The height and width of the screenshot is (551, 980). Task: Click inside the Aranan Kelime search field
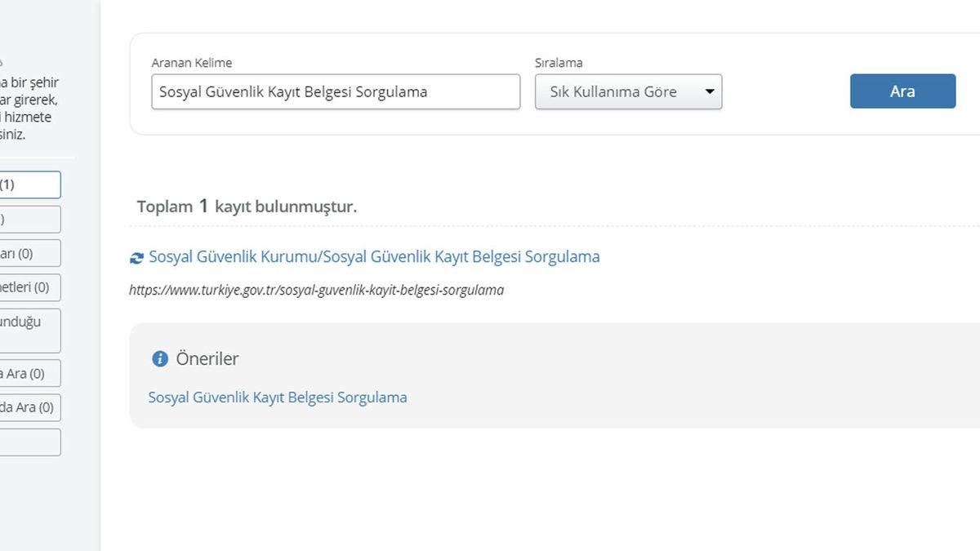335,91
